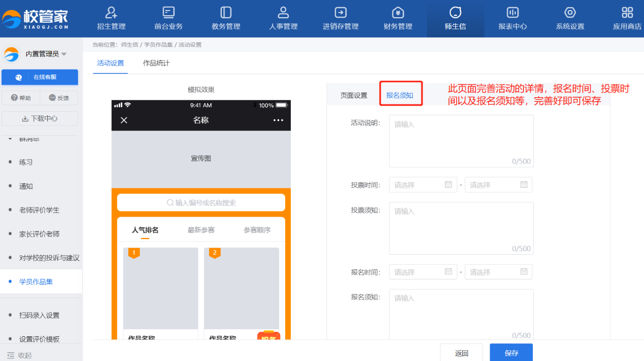
Task: Open 报表中心 module icon
Action: pos(512,13)
